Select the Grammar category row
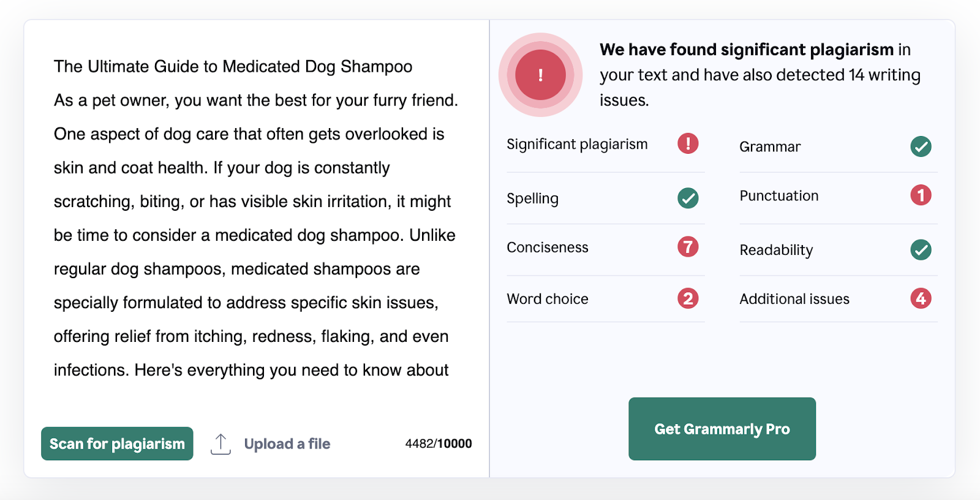980x500 pixels. click(x=770, y=146)
